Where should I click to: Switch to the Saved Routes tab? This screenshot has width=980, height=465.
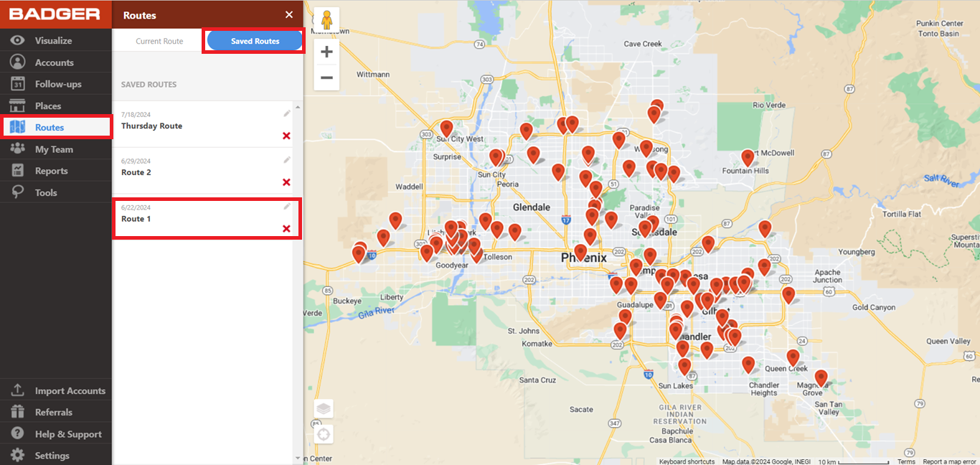coord(253,40)
